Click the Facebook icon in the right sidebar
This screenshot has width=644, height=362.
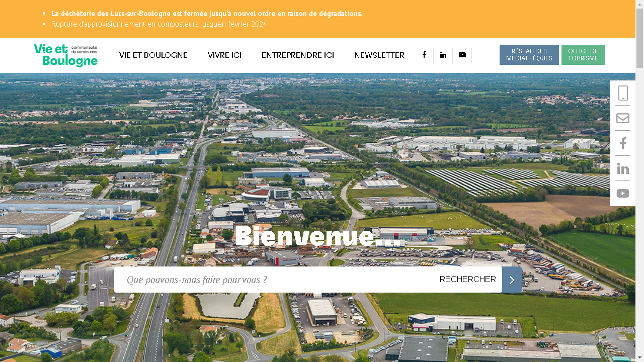point(622,143)
